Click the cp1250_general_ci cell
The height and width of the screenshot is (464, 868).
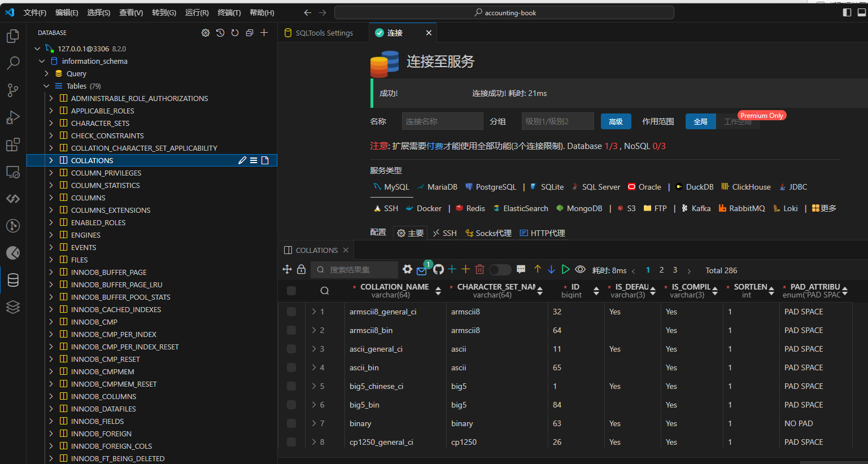pos(395,442)
